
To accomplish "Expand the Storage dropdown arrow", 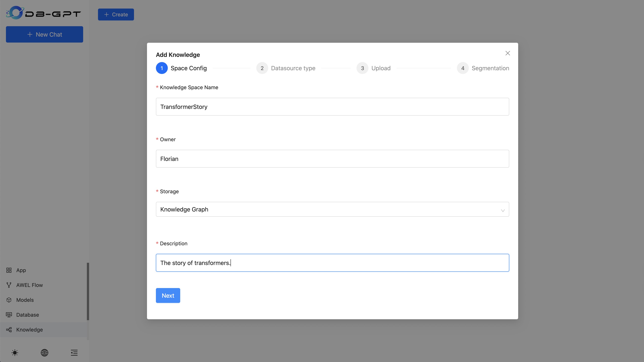I will click(503, 210).
